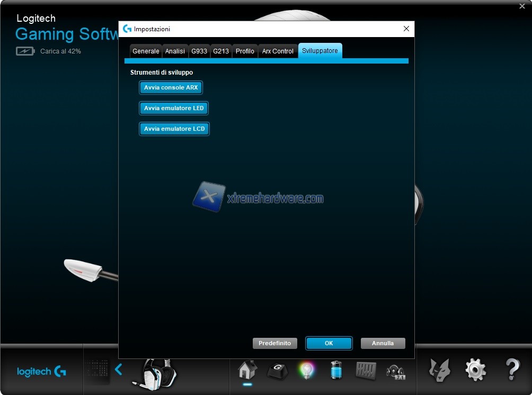The height and width of the screenshot is (395, 532).
Task: Open the battery status icon
Action: click(x=336, y=370)
